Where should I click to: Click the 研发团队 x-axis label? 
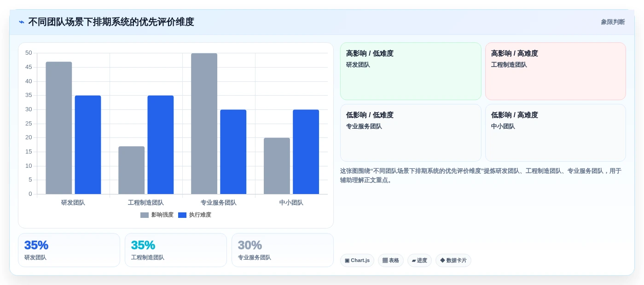pyautogui.click(x=73, y=203)
